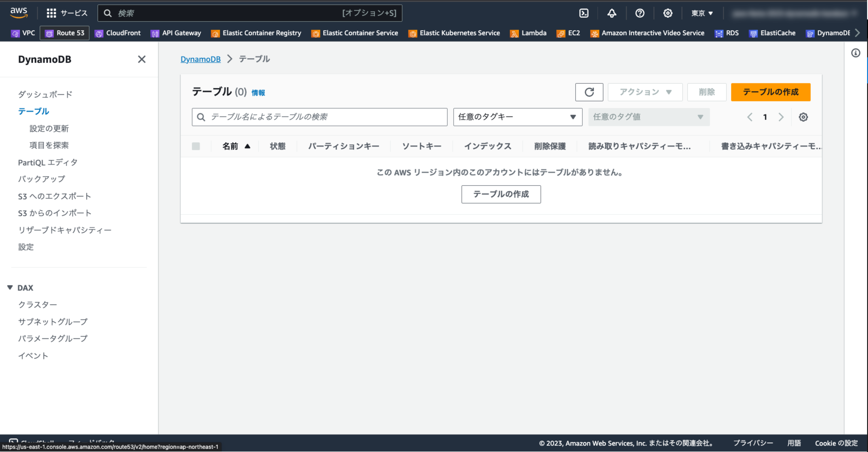The height and width of the screenshot is (452, 868).
Task: Open Elastic Container Registry shortcut
Action: click(x=256, y=33)
